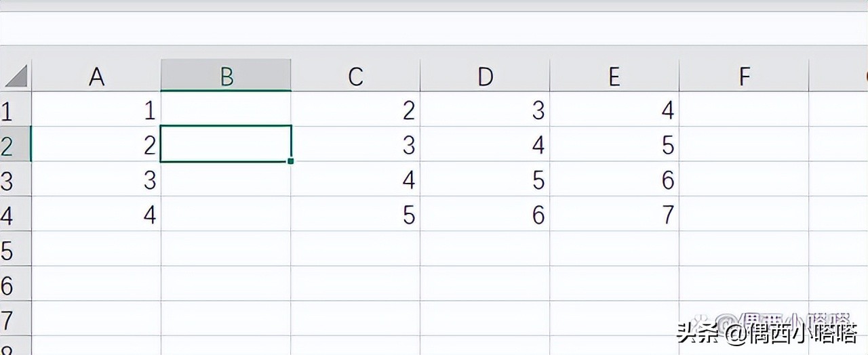This screenshot has height=355, width=868.
Task: Select column E header
Action: click(614, 77)
